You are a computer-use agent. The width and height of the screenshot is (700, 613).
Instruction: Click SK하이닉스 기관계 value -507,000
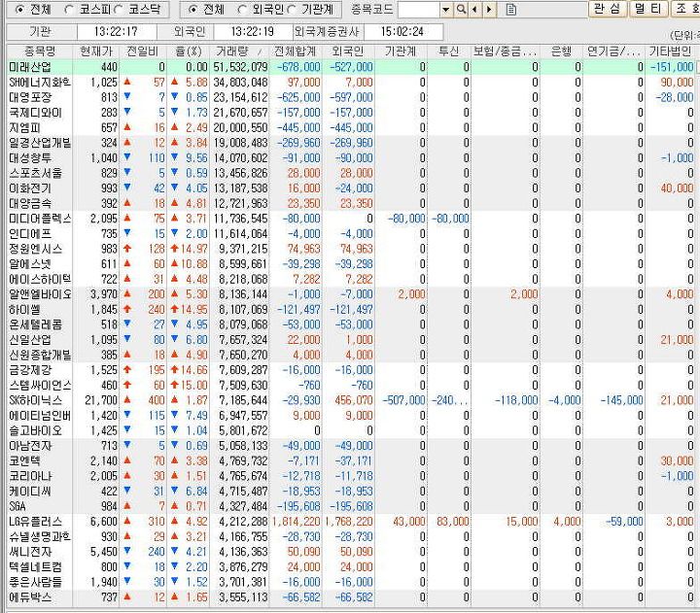click(404, 400)
